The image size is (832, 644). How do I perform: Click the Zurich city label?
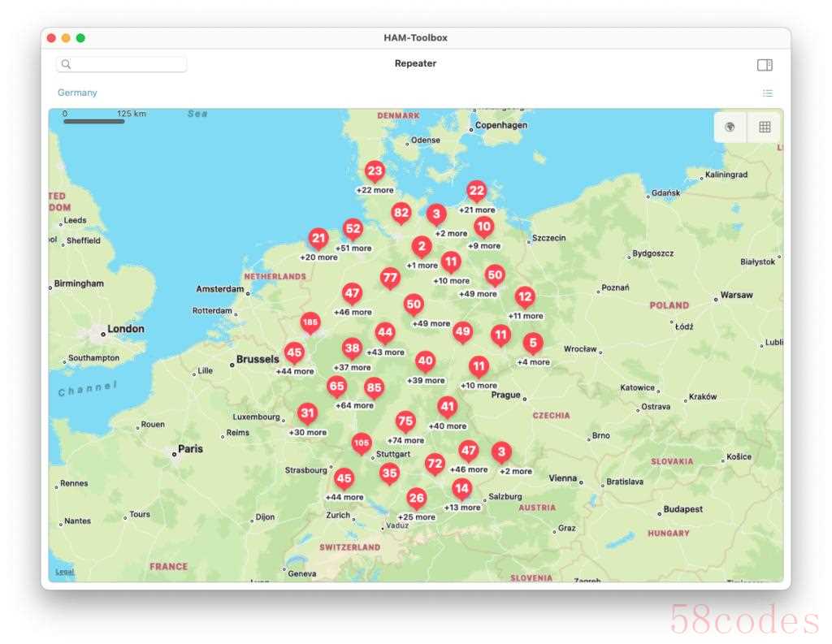pyautogui.click(x=338, y=515)
